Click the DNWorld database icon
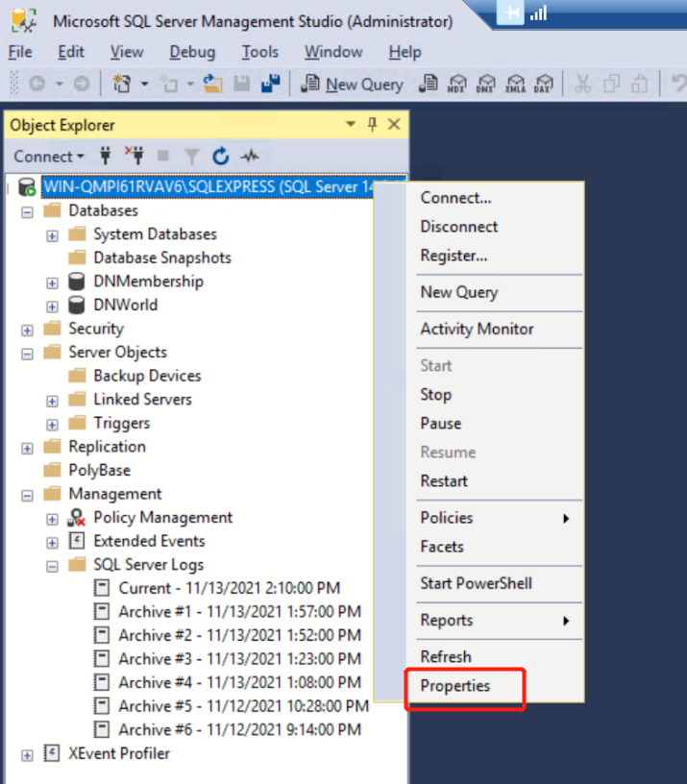The height and width of the screenshot is (784, 687). [77, 305]
